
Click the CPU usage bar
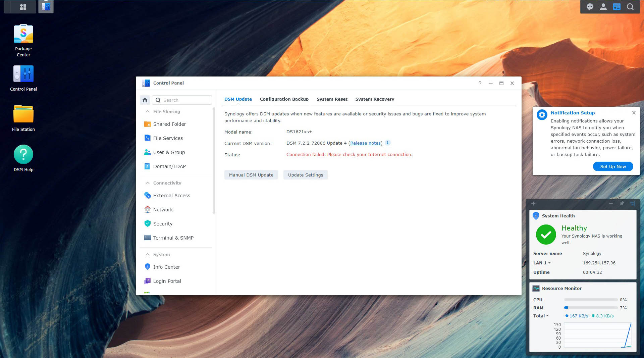tap(591, 300)
